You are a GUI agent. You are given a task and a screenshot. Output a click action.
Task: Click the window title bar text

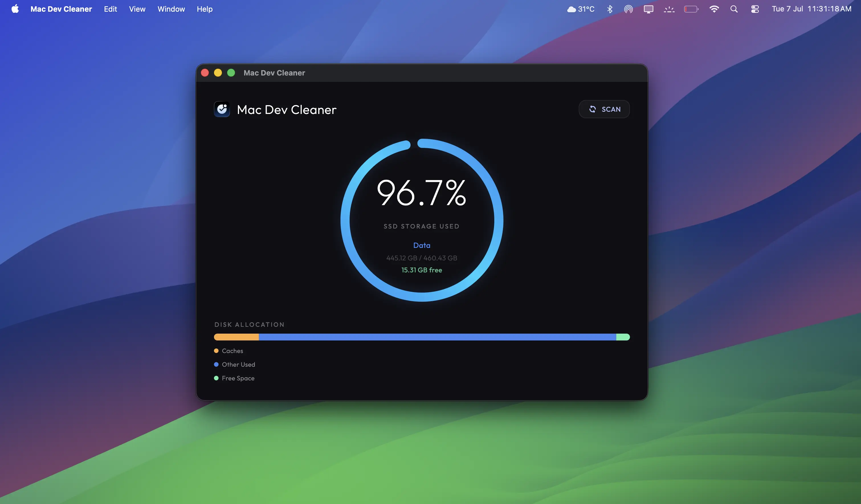(x=274, y=73)
